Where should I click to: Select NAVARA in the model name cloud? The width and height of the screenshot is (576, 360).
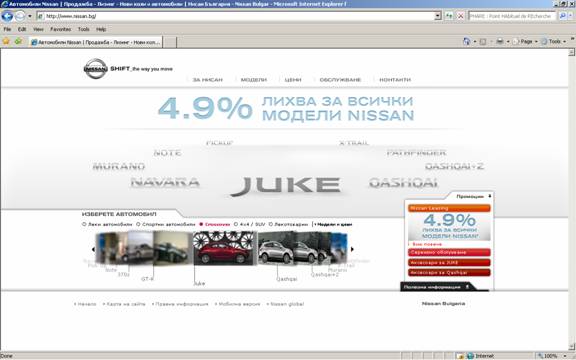(x=165, y=182)
